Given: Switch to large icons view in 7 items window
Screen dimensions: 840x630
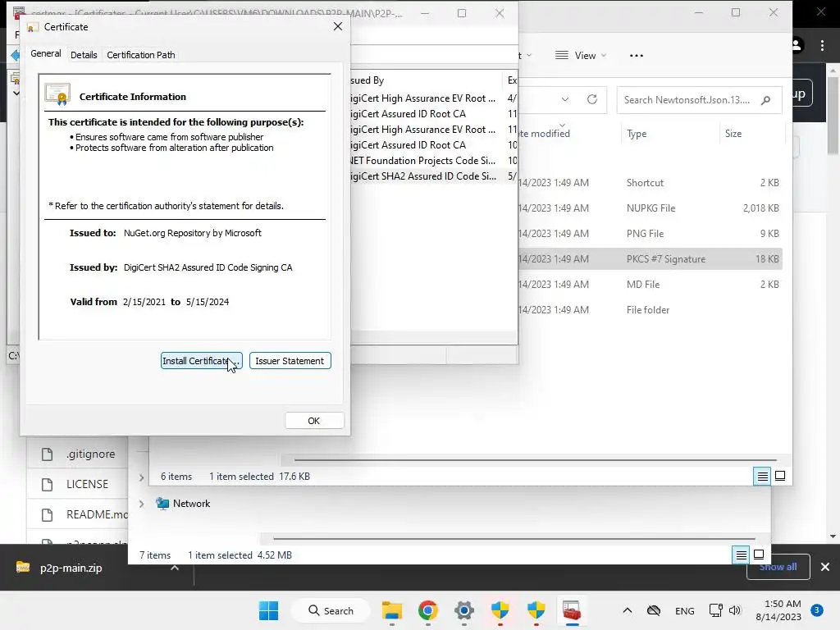Looking at the screenshot, I should [759, 555].
